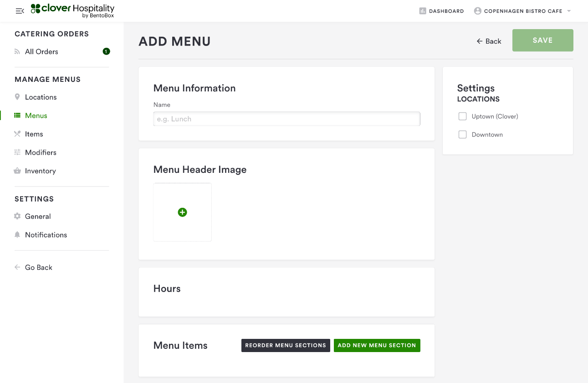
Task: Focus the menu Name input field
Action: click(286, 119)
